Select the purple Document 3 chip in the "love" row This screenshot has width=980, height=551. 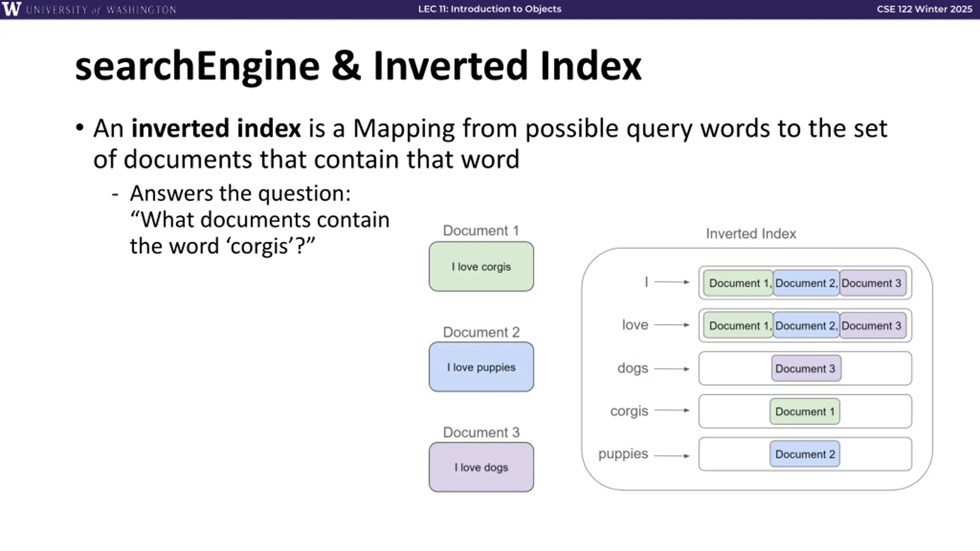[873, 326]
